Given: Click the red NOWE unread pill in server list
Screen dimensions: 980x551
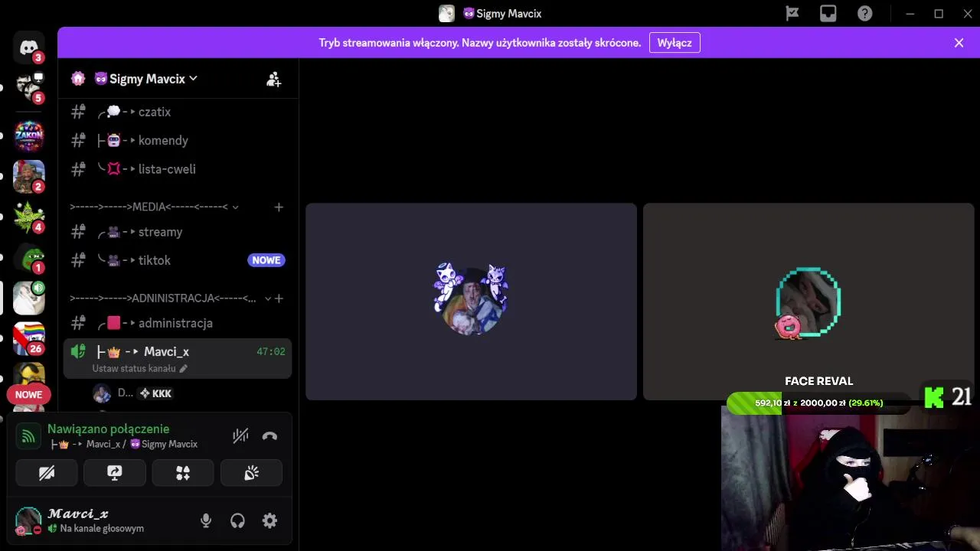Looking at the screenshot, I should 29,395.
